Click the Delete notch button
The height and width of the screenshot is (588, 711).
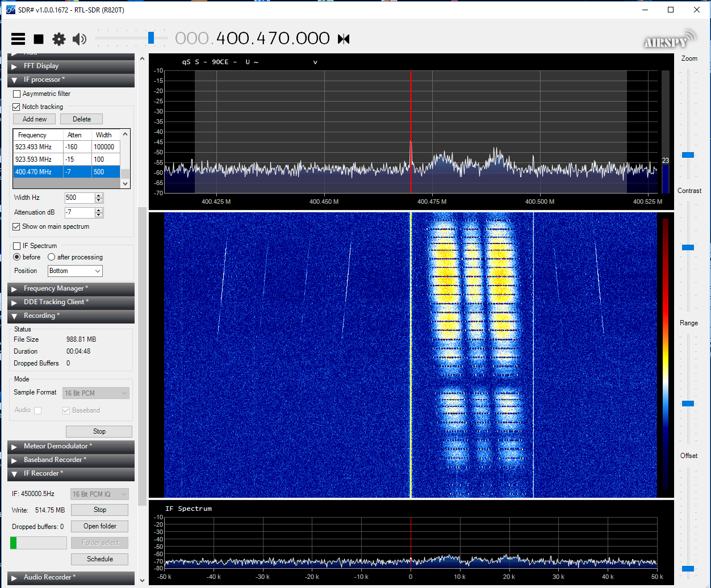pyautogui.click(x=82, y=119)
